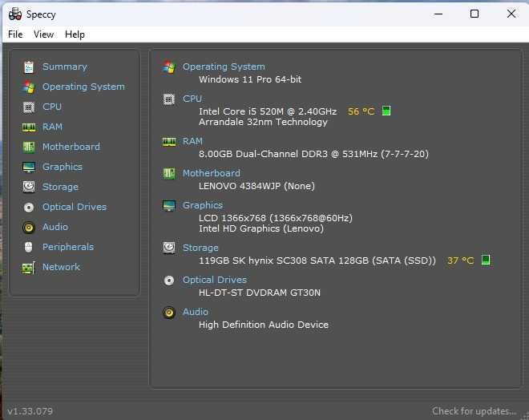Open the Help menu
Viewport: 529px width, 420px height.
pos(75,34)
